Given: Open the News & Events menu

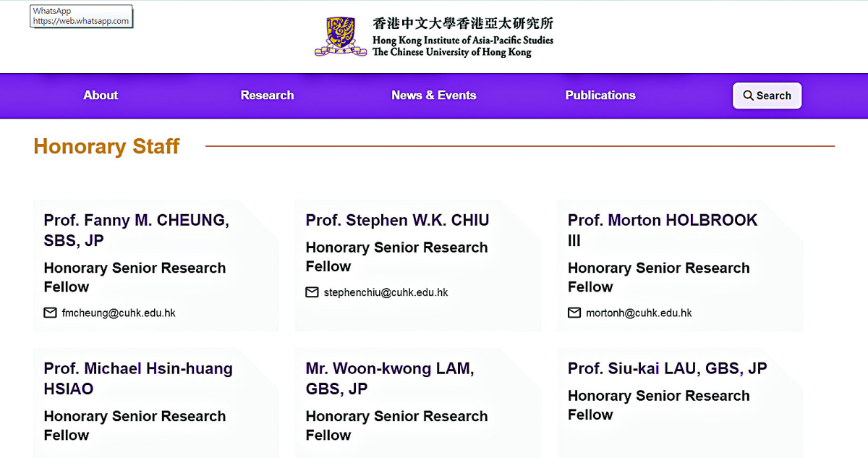Looking at the screenshot, I should tap(434, 96).
